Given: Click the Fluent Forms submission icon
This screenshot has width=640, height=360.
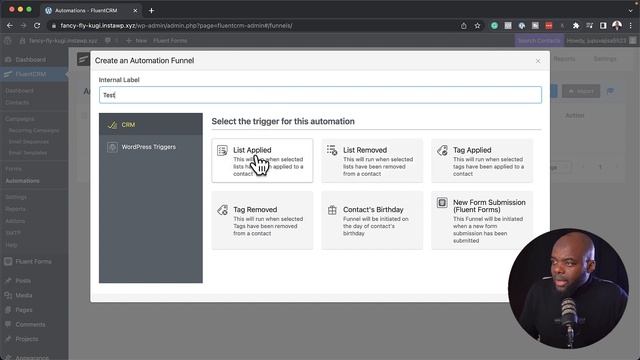Looking at the screenshot, I should point(442,202).
